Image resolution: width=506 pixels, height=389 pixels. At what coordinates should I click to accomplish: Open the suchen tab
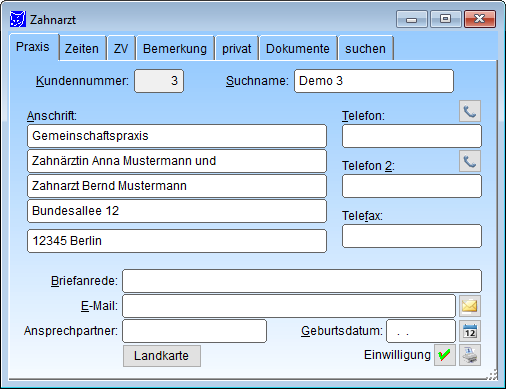[x=366, y=49]
